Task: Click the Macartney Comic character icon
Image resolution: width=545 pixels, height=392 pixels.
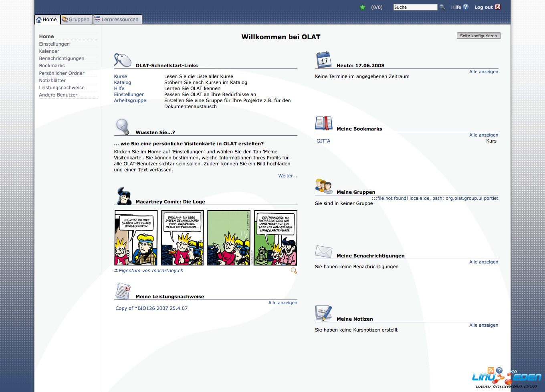Action: click(x=124, y=196)
